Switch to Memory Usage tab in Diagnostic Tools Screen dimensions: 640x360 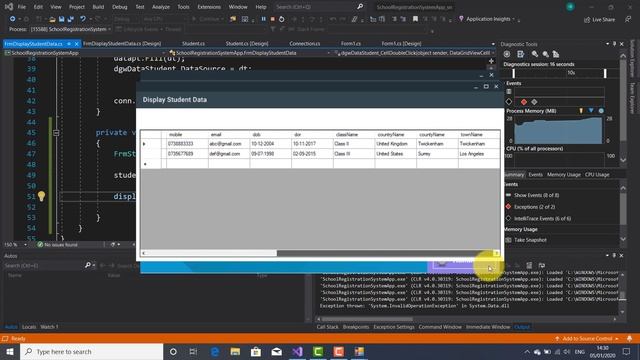(x=564, y=175)
